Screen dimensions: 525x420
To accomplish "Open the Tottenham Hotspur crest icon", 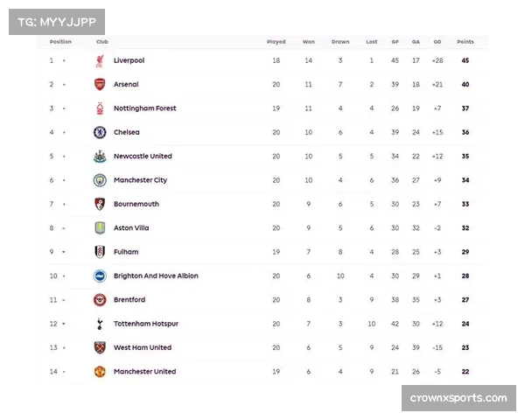I will [99, 324].
